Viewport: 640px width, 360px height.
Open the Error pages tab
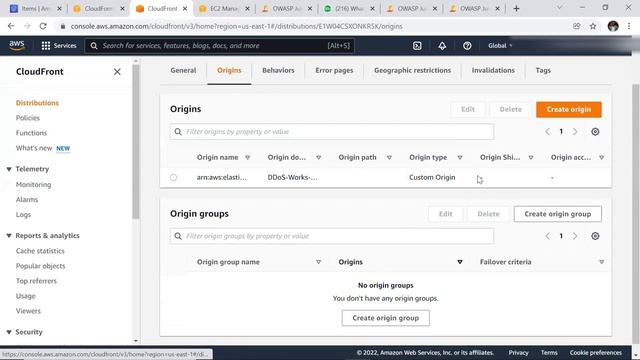click(334, 70)
